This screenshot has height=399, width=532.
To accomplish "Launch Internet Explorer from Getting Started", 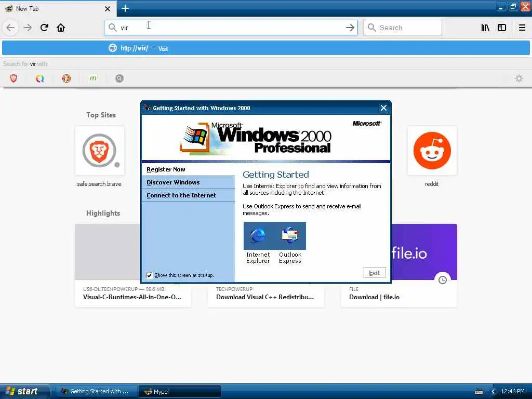I will [x=258, y=243].
